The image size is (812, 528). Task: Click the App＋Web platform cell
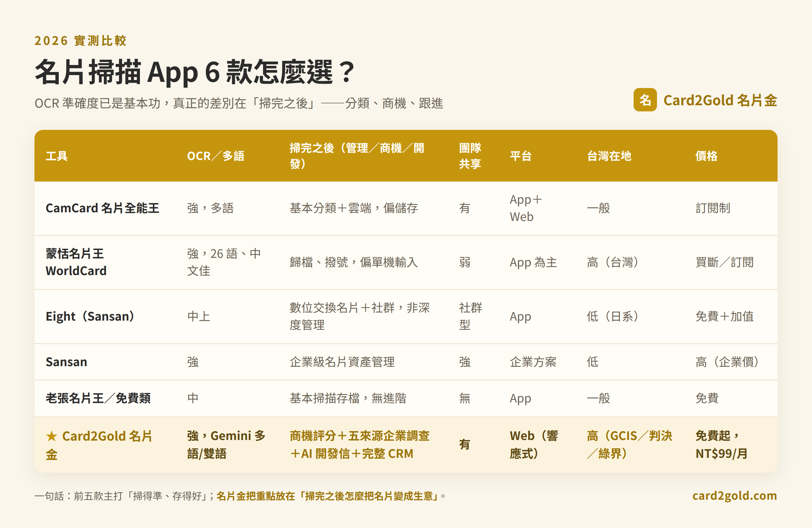(526, 208)
